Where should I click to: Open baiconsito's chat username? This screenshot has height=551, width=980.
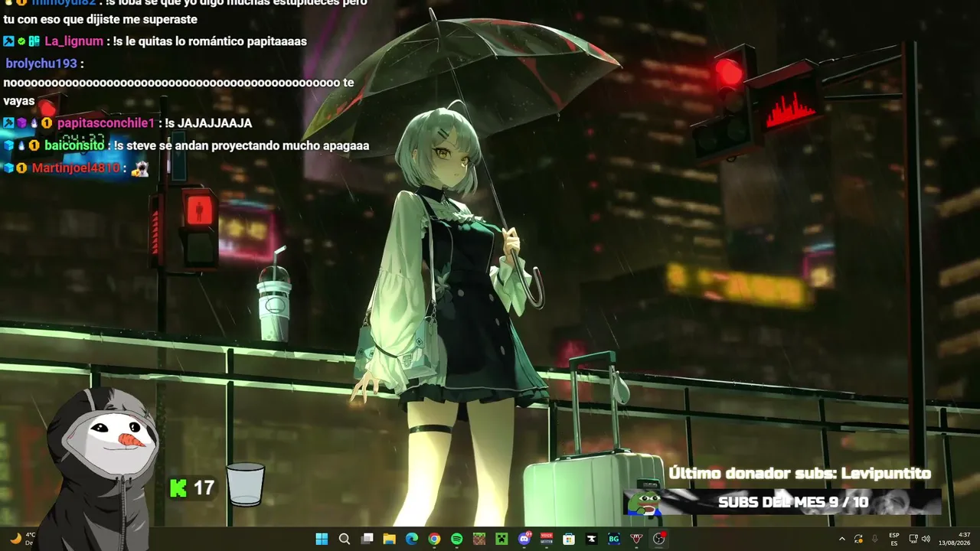point(73,145)
